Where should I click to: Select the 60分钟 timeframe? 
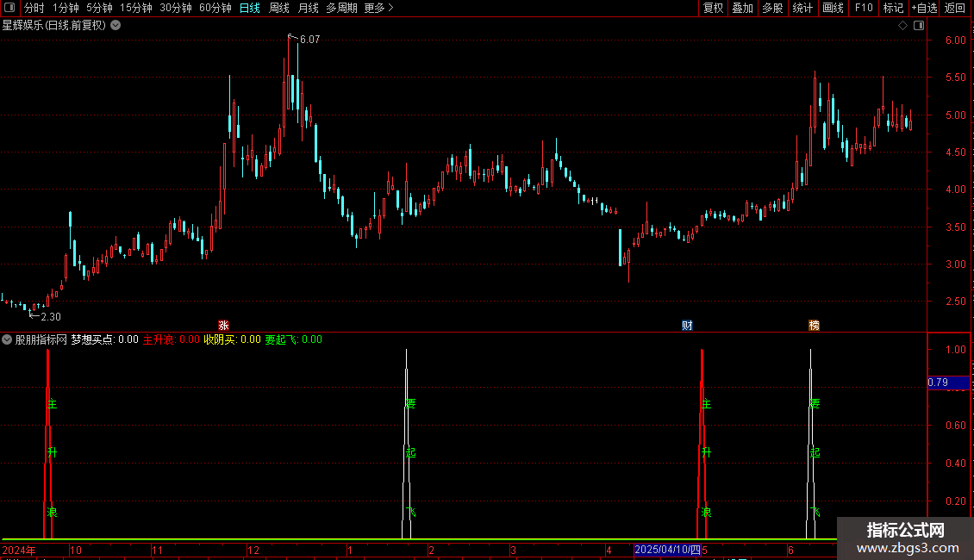(215, 8)
